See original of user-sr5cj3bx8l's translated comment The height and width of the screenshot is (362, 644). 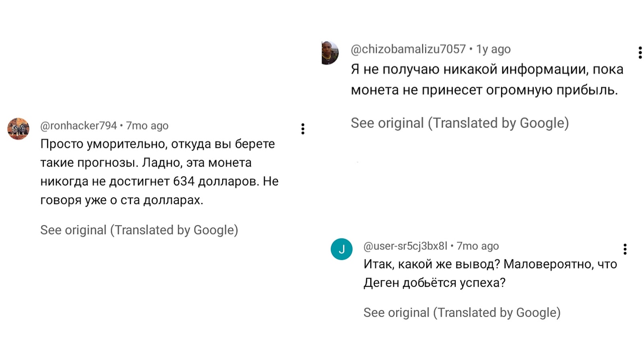click(462, 313)
